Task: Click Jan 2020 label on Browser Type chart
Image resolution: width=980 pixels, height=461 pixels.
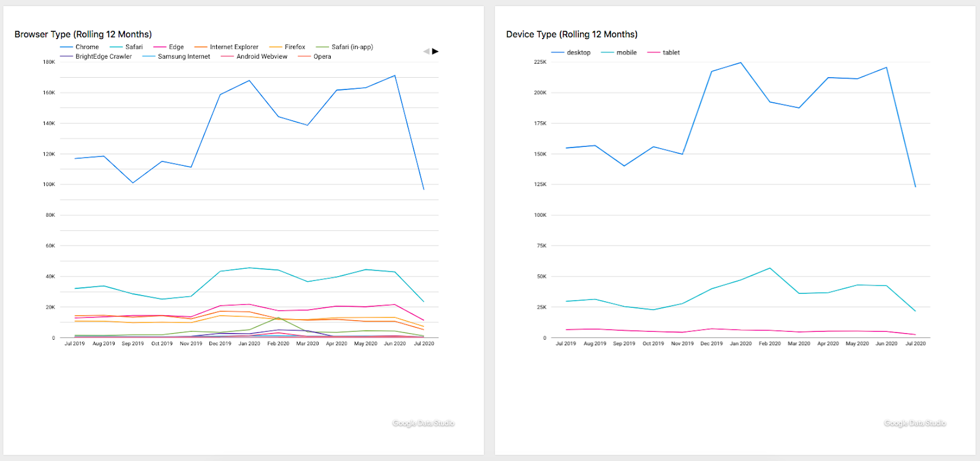Action: pos(249,343)
